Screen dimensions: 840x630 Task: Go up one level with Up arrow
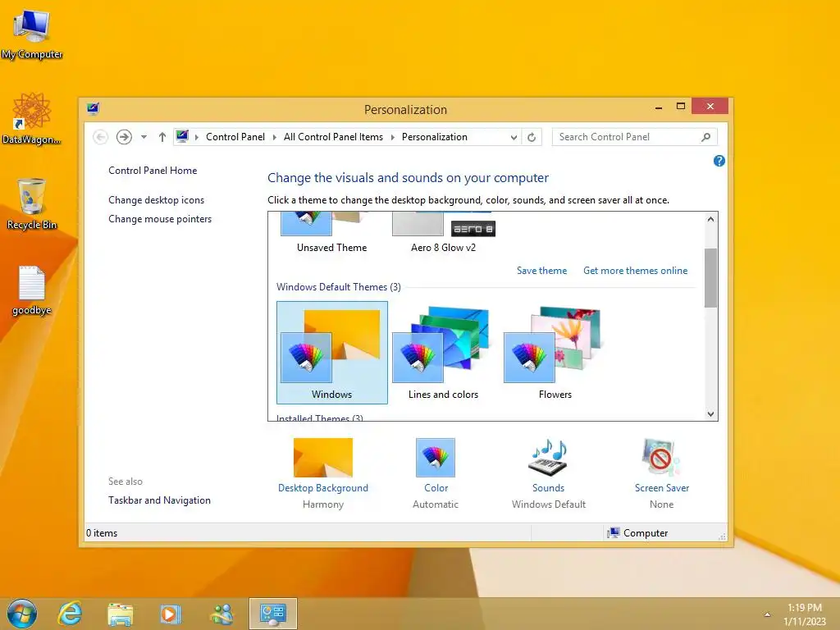(x=162, y=137)
